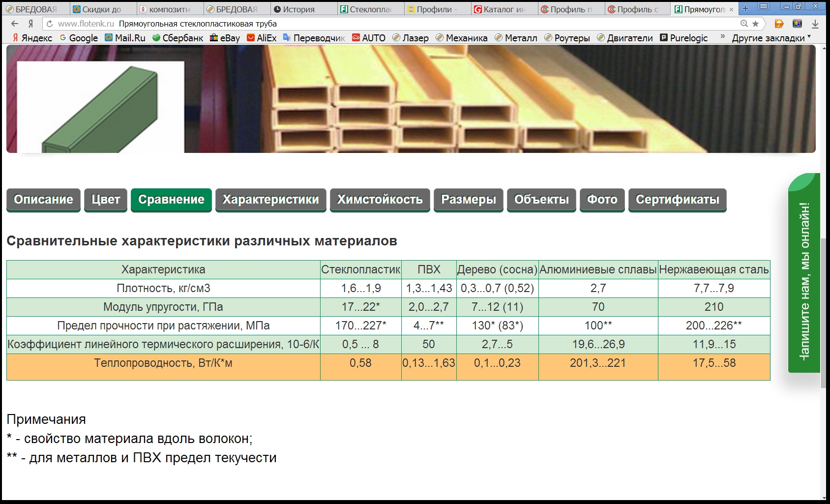Switch to the Скидки до browser tab
830x504 pixels.
[102, 9]
